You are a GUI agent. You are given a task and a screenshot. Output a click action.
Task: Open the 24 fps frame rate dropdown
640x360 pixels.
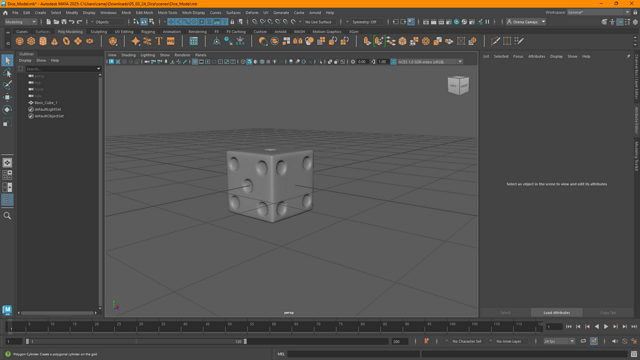click(x=559, y=341)
